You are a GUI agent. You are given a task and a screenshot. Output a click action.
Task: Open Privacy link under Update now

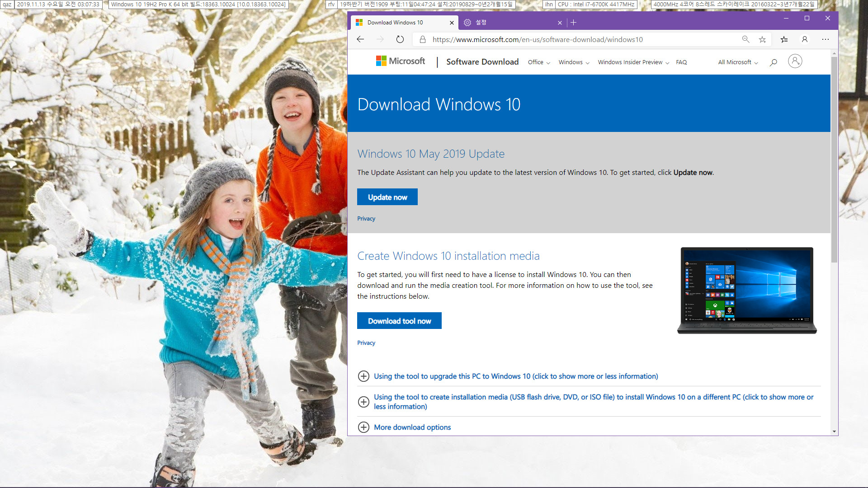(x=366, y=219)
